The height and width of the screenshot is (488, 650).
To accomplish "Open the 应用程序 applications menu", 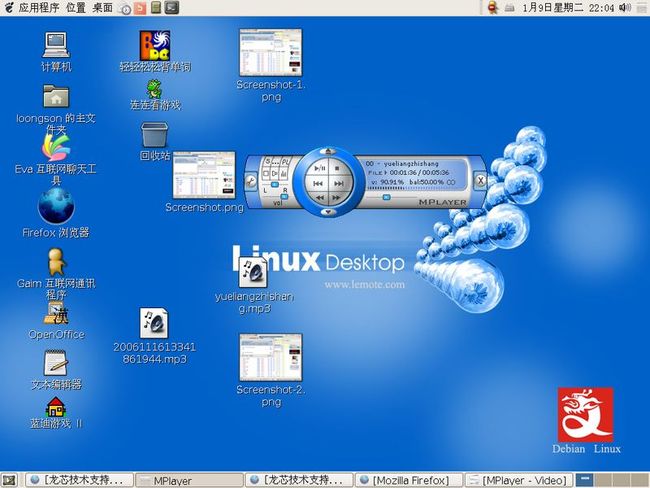I will pos(39,8).
